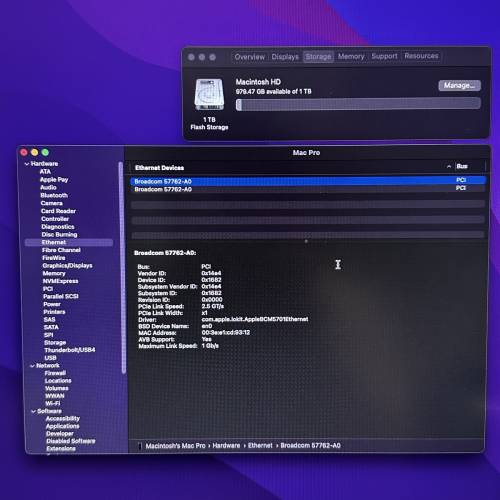Select Wi-Fi under Network
This screenshot has height=500, width=500.
(x=53, y=404)
